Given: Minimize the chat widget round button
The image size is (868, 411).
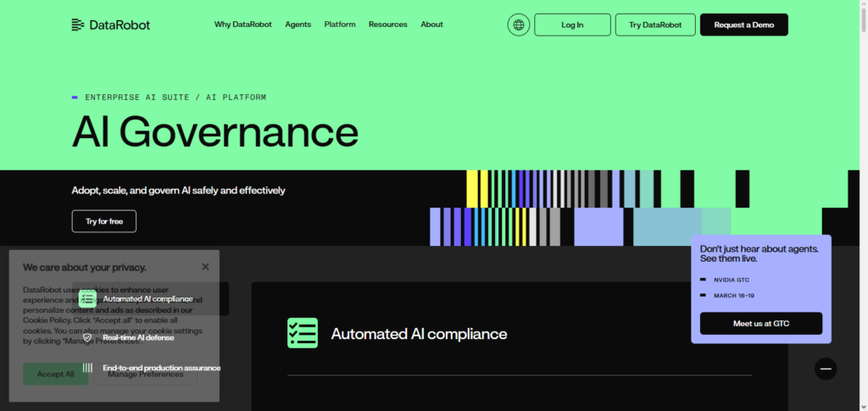Looking at the screenshot, I should (x=826, y=369).
